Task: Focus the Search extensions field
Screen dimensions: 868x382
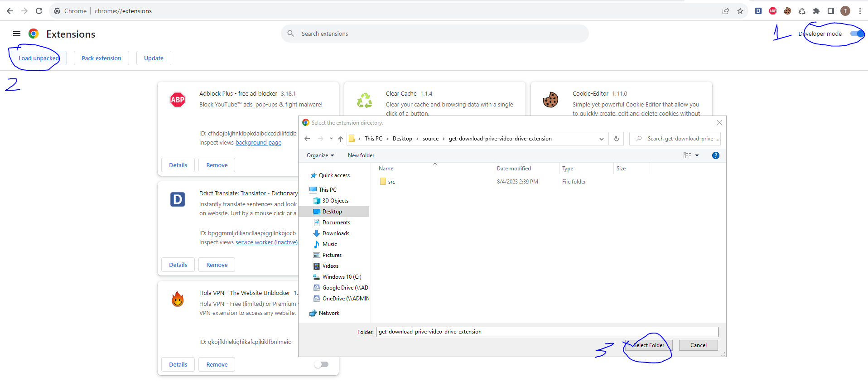Action: click(435, 34)
